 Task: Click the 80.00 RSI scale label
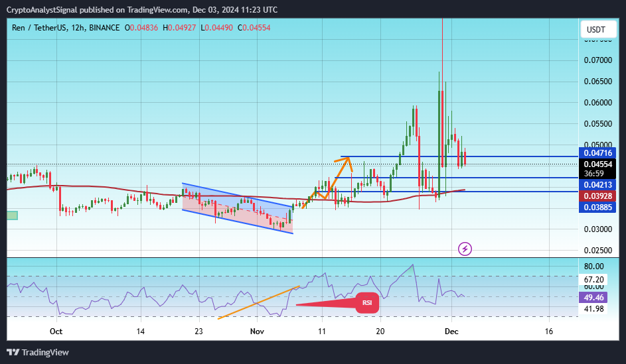click(593, 267)
